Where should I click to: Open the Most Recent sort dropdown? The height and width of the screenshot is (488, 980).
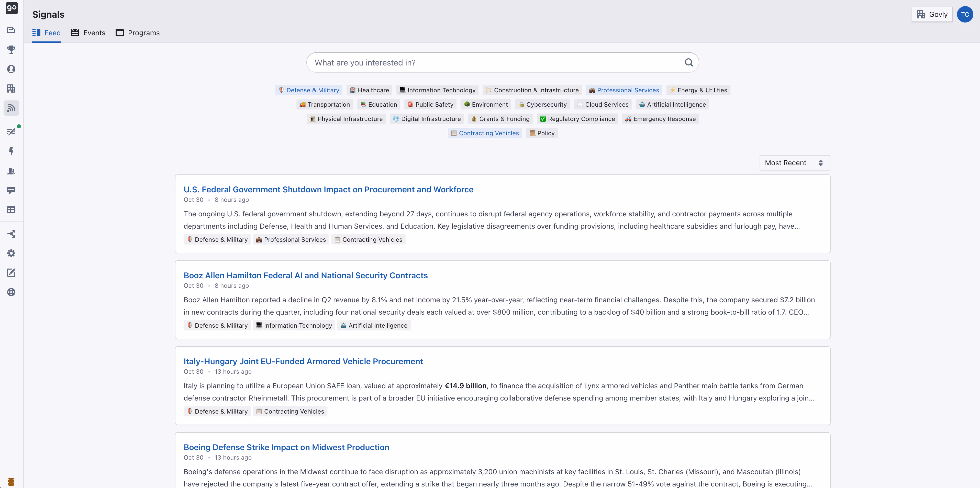[794, 163]
